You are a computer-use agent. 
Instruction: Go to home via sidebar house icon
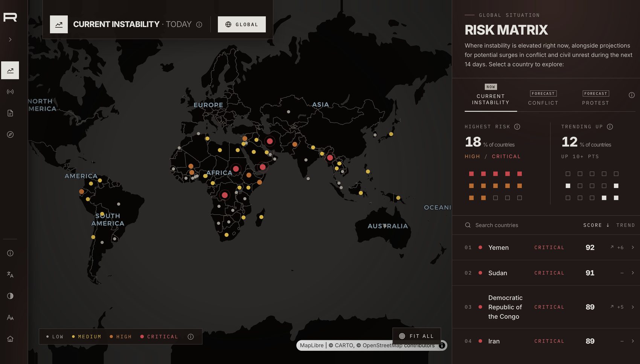point(10,339)
